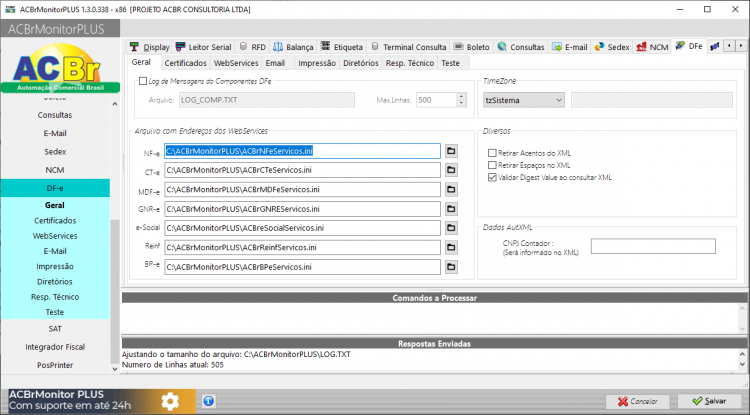The image size is (750, 415).
Task: Click the Cancelar button
Action: click(639, 401)
